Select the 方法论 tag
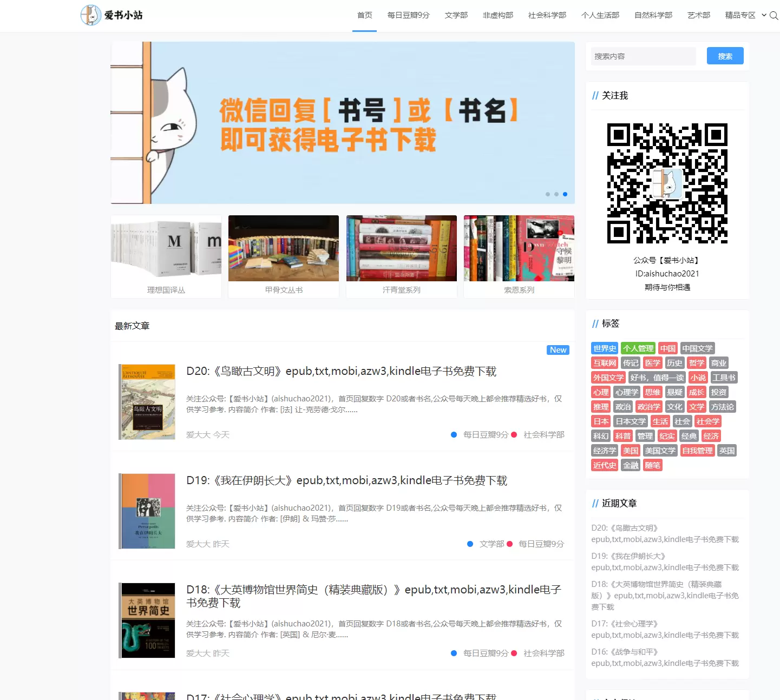The width and height of the screenshot is (780, 700). pos(722,407)
